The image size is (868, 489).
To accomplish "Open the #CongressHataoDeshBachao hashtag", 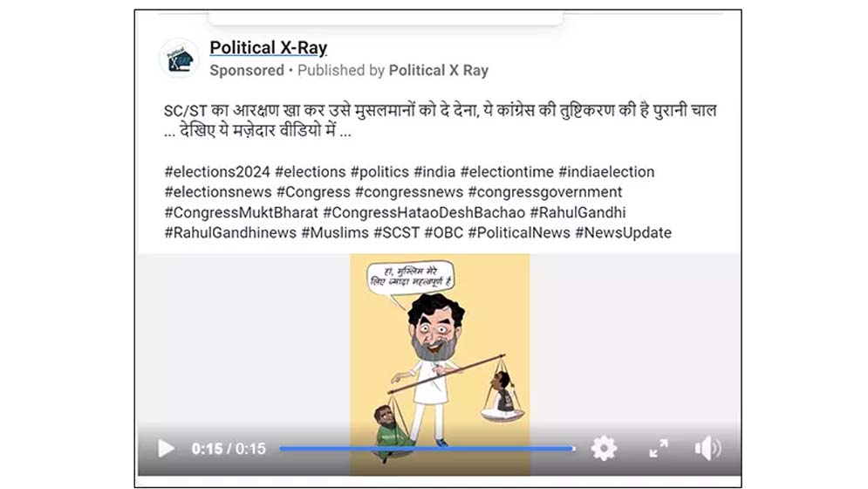I will click(424, 212).
